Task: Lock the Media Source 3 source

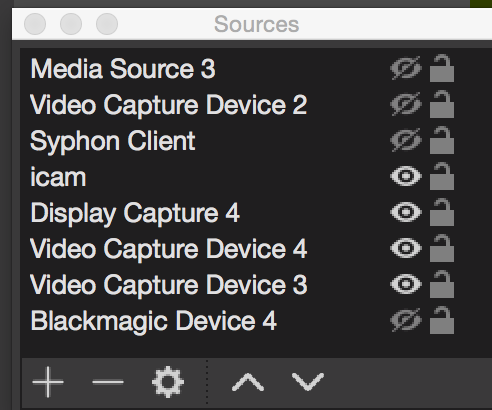Action: tap(442, 68)
